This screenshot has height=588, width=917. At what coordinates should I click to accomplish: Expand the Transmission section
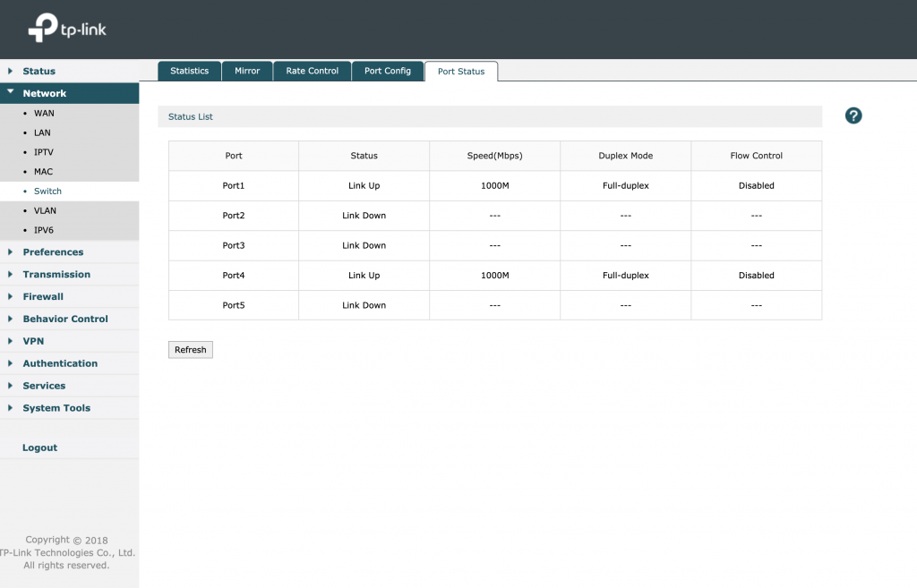56,275
